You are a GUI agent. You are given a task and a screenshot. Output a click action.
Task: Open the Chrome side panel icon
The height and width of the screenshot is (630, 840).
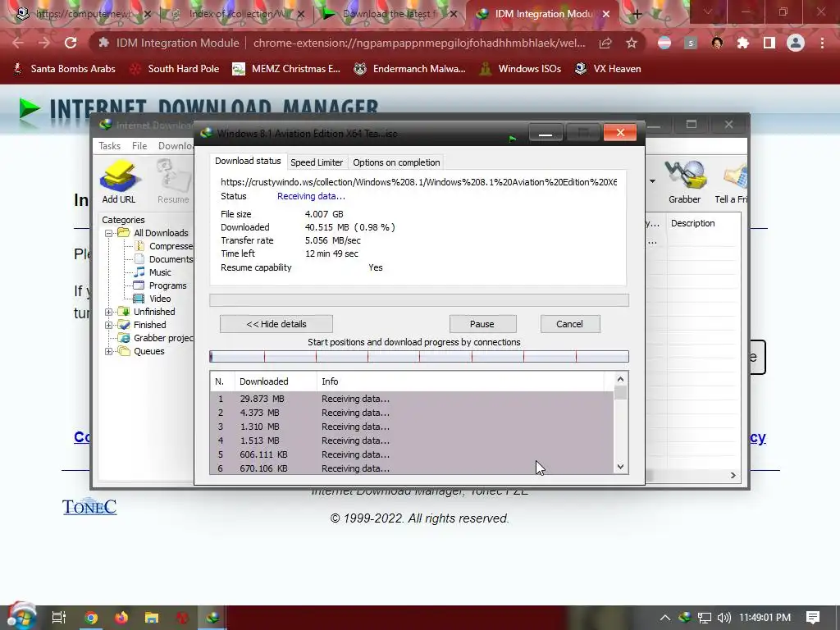pos(769,43)
